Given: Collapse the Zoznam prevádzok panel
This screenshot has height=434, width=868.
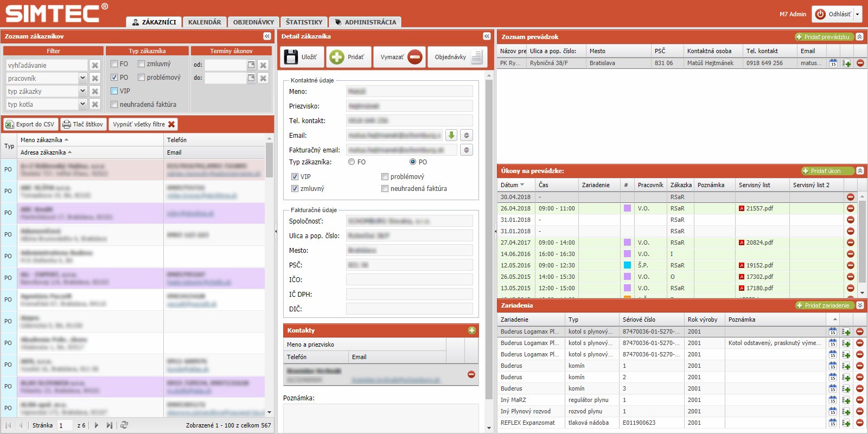Looking at the screenshot, I should coord(860,37).
